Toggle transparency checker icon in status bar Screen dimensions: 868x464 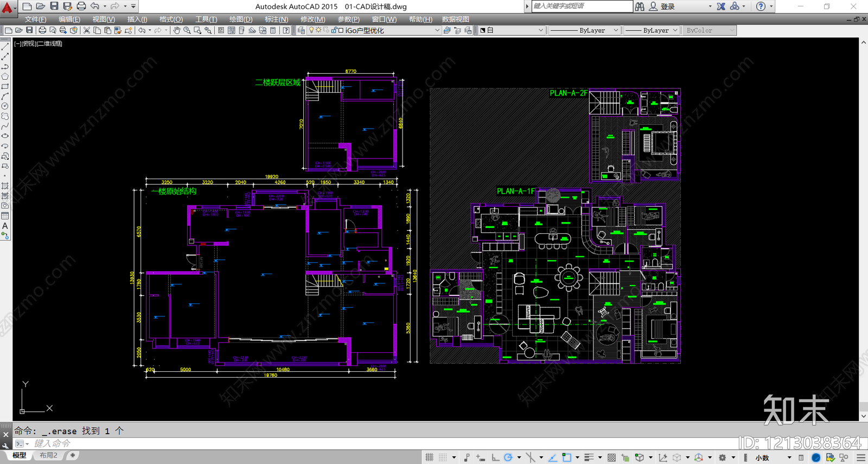coord(611,457)
